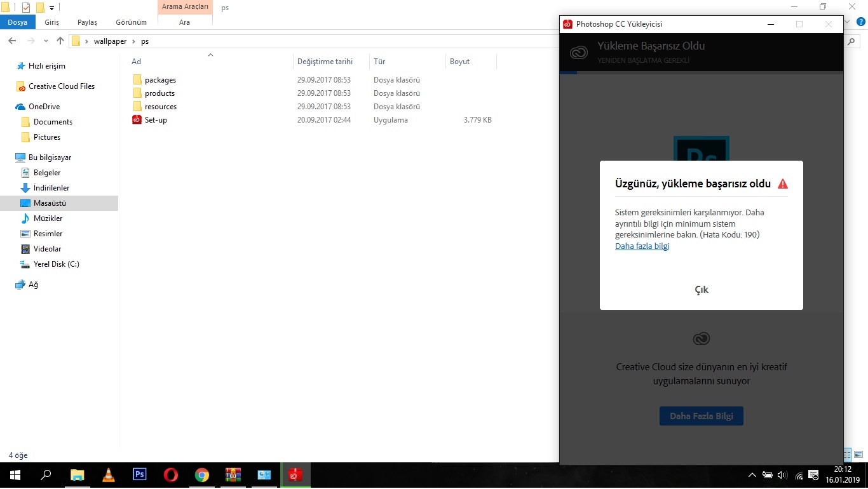
Task: Go back with the Back arrow
Action: (x=12, y=41)
